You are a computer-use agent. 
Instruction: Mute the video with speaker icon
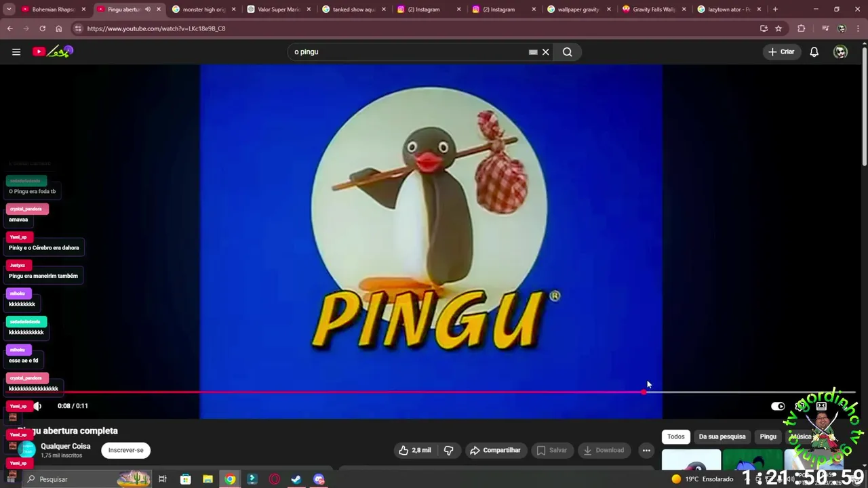tap(38, 406)
